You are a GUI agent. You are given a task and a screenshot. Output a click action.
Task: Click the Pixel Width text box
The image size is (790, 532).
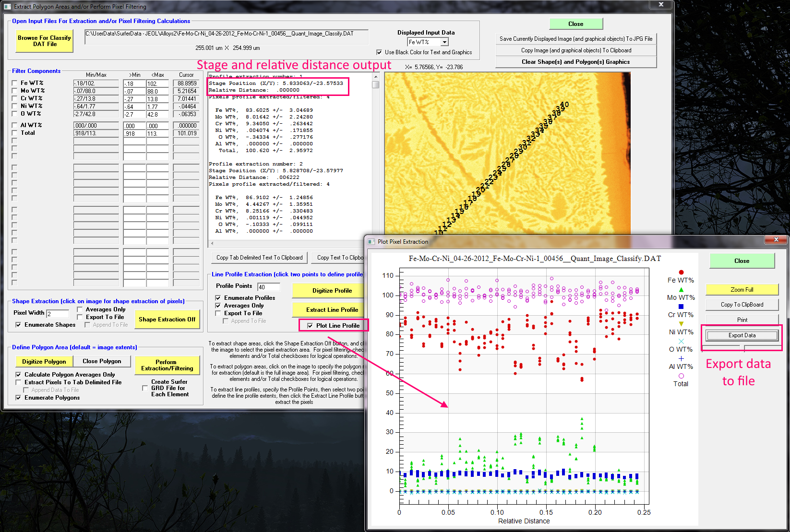58,314
